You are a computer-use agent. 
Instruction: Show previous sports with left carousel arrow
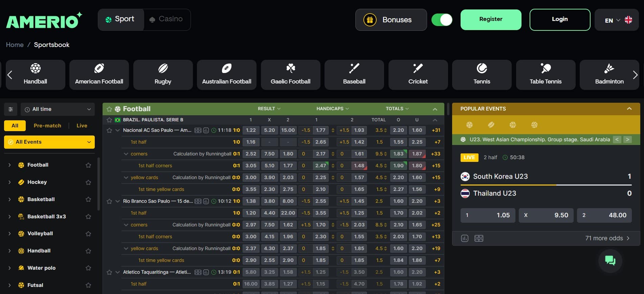10,75
